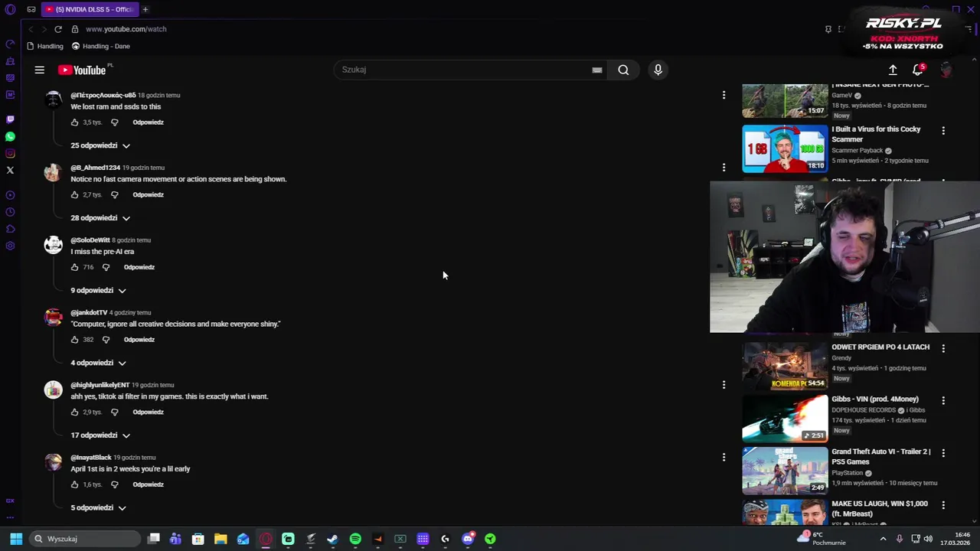This screenshot has width=980, height=551.
Task: Open the 'Gibbs - VIN' video thumbnail
Action: point(785,419)
